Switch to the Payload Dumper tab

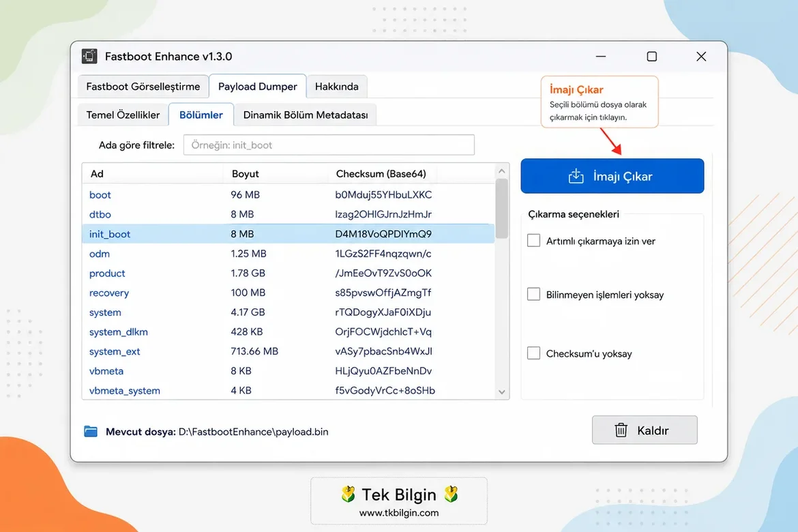258,87
